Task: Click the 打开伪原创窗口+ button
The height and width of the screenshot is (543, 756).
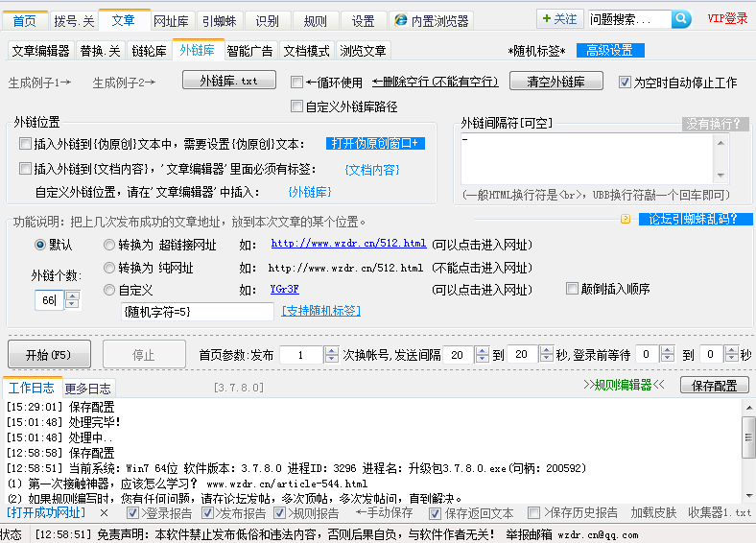Action: [x=375, y=143]
